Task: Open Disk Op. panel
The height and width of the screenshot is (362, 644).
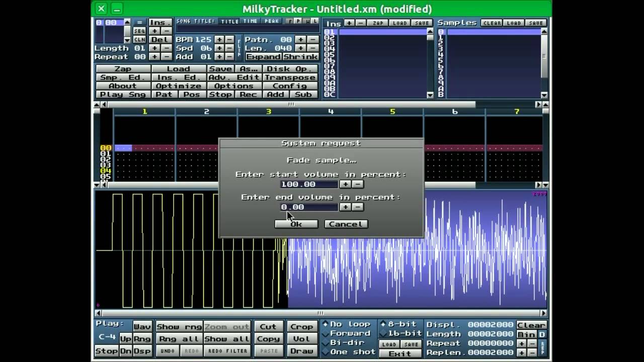Action: pos(290,69)
